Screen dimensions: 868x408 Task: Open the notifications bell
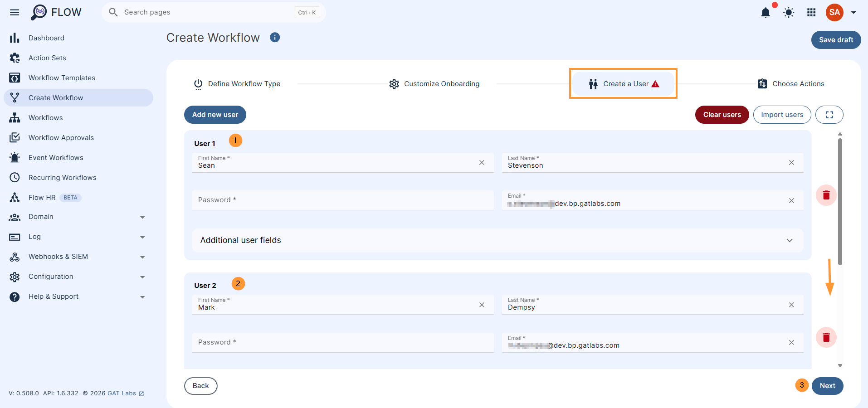coord(766,13)
